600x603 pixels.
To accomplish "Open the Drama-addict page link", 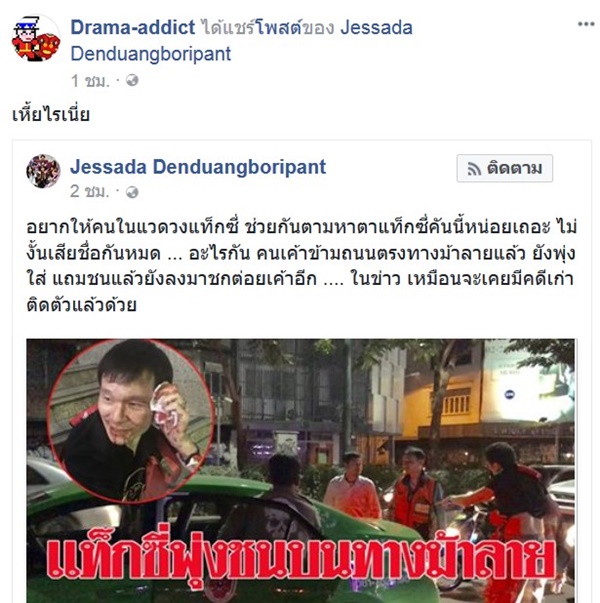I will [x=133, y=28].
